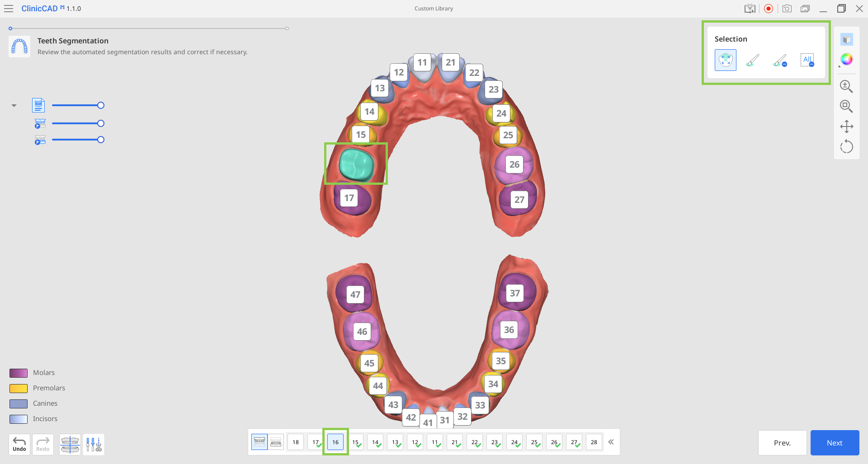Viewport: 868px width, 464px height.
Task: Click the Undo button
Action: 19,444
